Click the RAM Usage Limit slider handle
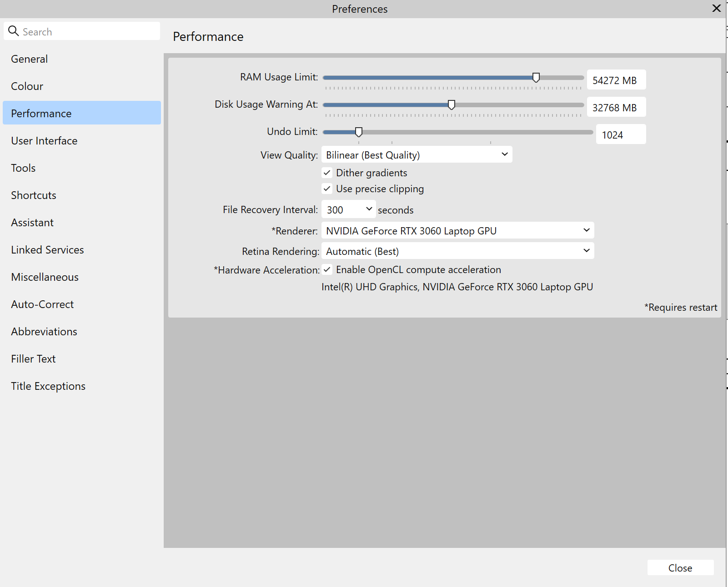 click(x=536, y=78)
